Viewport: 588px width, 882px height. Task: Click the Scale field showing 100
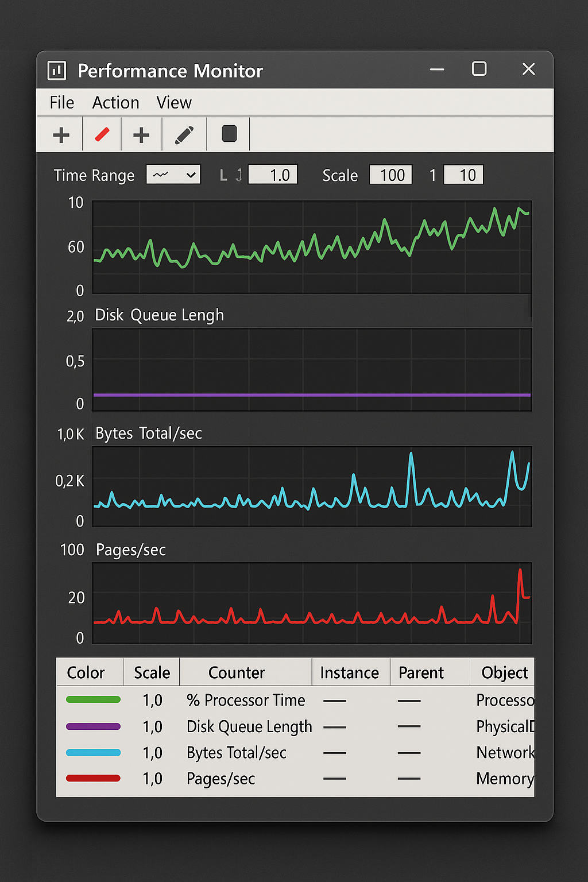pyautogui.click(x=391, y=175)
